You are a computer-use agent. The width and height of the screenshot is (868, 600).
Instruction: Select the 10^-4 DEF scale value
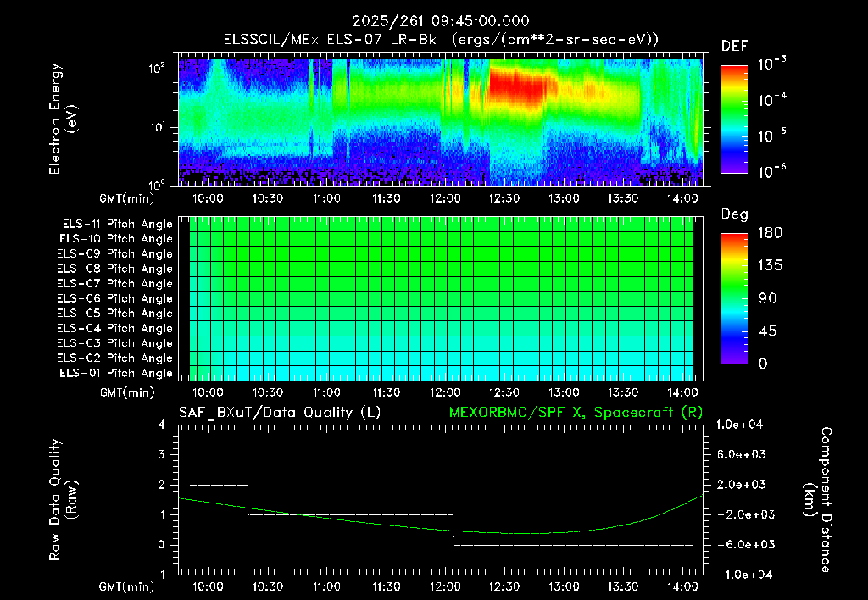point(771,100)
